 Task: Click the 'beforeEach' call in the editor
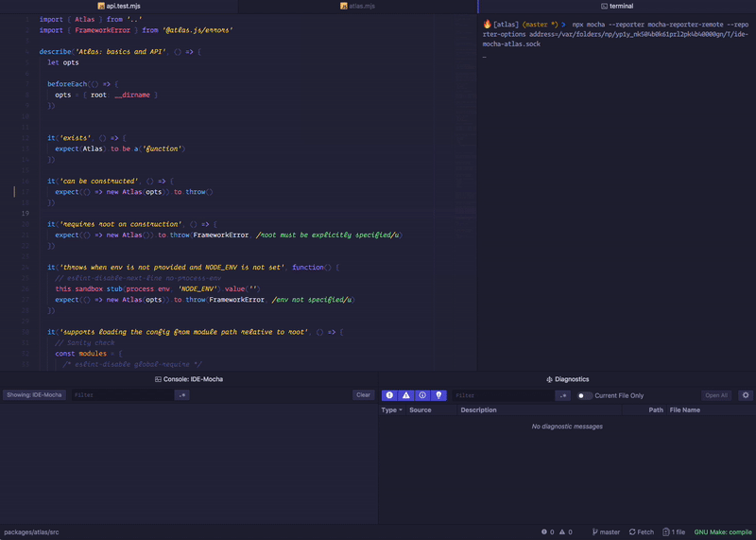(x=67, y=84)
